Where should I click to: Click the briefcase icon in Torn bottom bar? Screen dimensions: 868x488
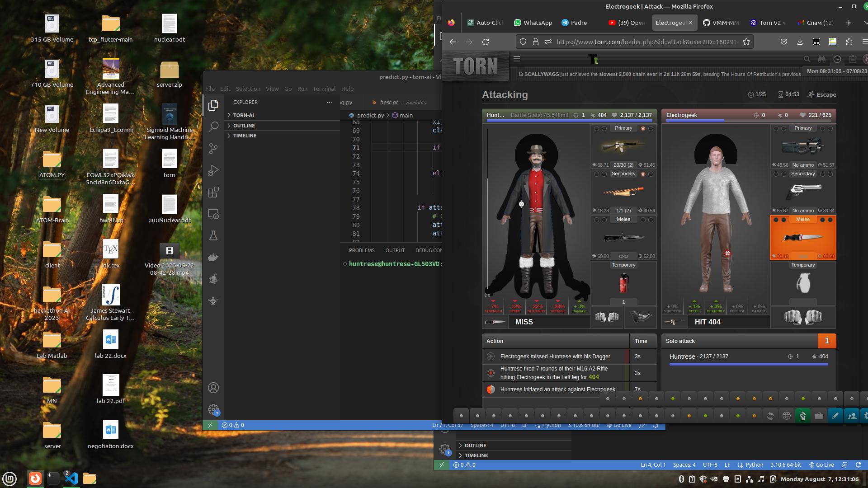coord(819,416)
